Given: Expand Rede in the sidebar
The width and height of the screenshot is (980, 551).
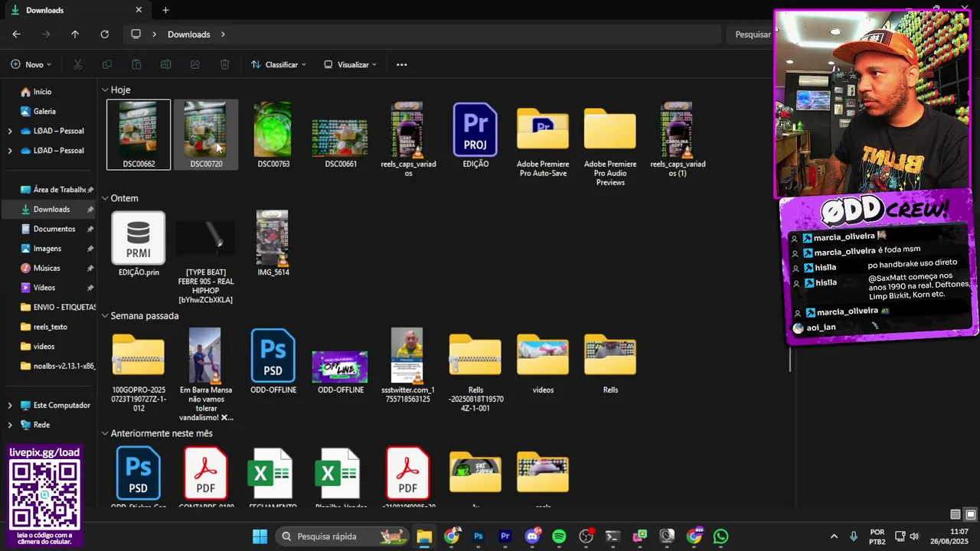Looking at the screenshot, I should pyautogui.click(x=10, y=425).
